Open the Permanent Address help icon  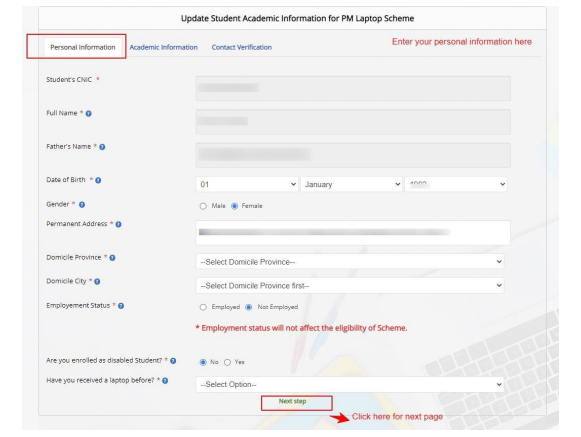click(119, 224)
